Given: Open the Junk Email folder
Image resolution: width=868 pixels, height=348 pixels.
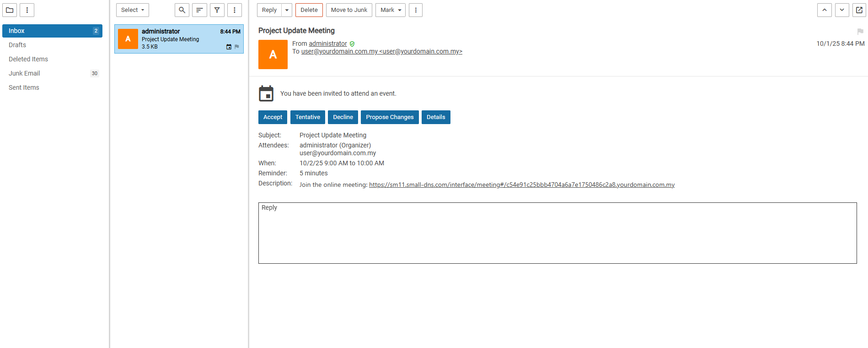Looking at the screenshot, I should coord(24,73).
